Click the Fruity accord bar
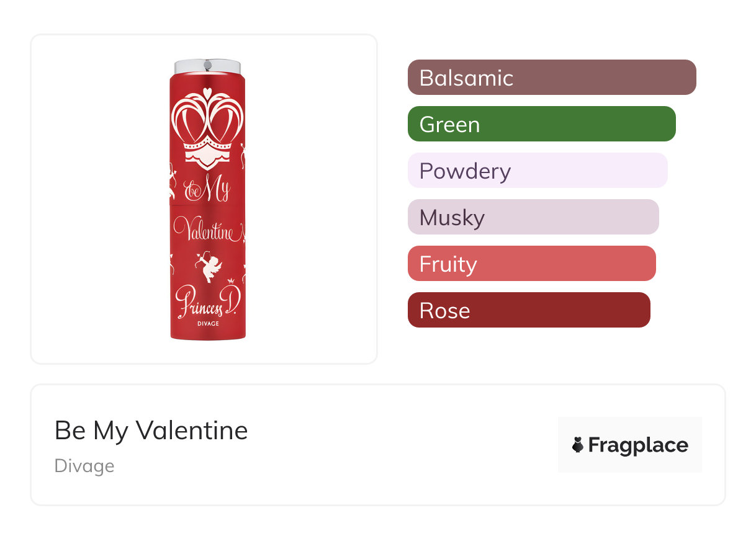 click(531, 264)
